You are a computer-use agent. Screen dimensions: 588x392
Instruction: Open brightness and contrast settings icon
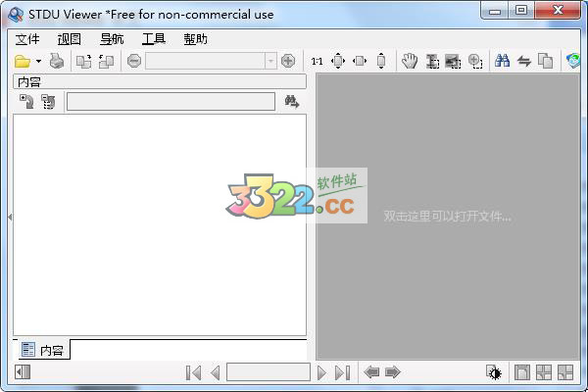tap(494, 372)
